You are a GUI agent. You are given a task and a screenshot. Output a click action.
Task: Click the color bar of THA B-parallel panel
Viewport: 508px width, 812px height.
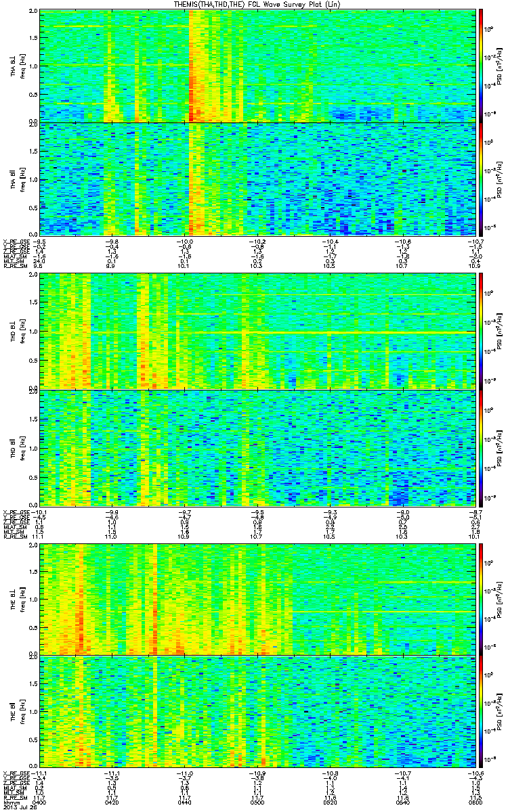[481, 179]
